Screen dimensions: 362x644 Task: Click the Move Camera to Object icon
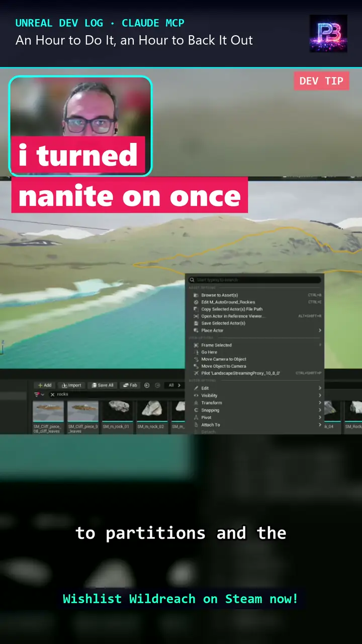coord(196,359)
